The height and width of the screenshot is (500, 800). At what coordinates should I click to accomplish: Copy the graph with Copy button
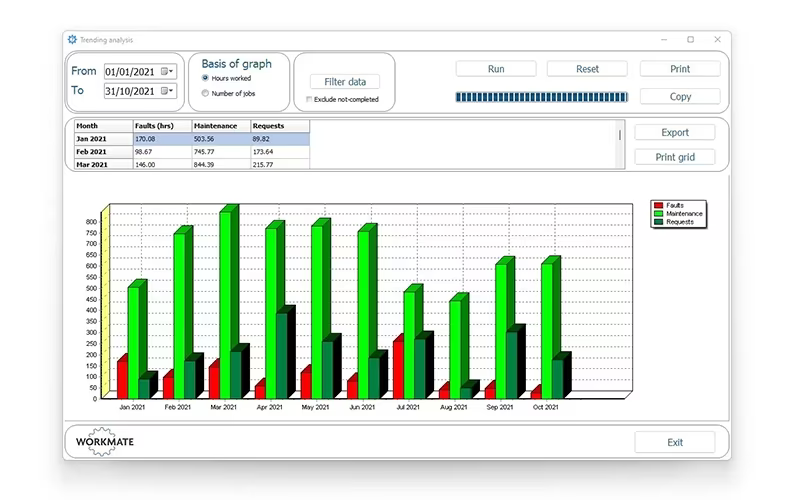680,96
